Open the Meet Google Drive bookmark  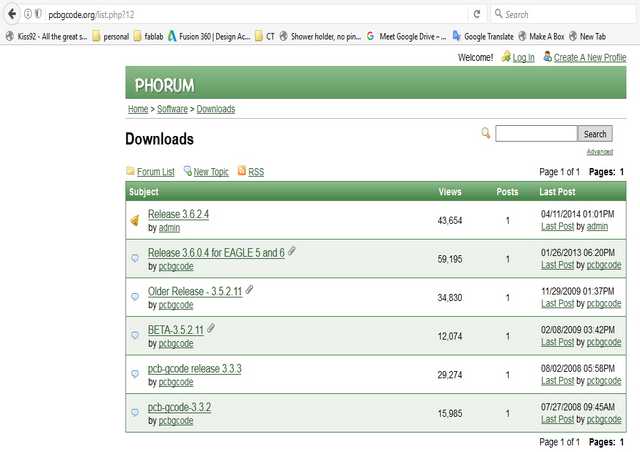coord(406,37)
